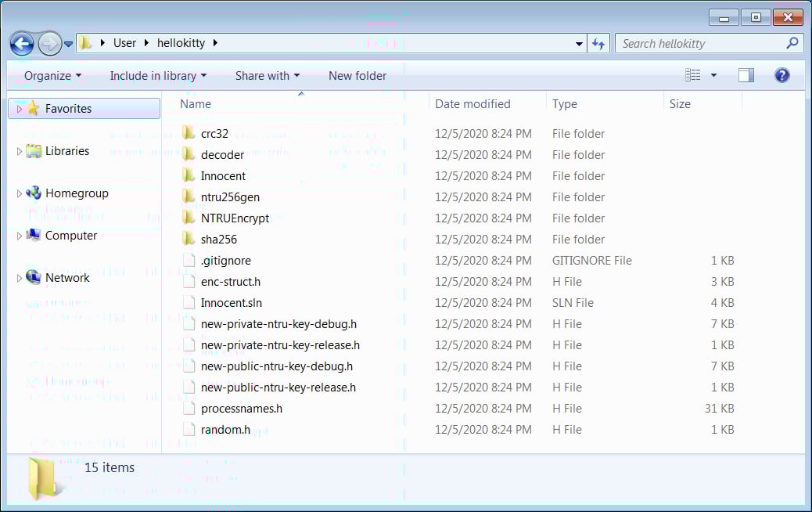812x512 pixels.
Task: Select the random.h file icon
Action: (189, 430)
